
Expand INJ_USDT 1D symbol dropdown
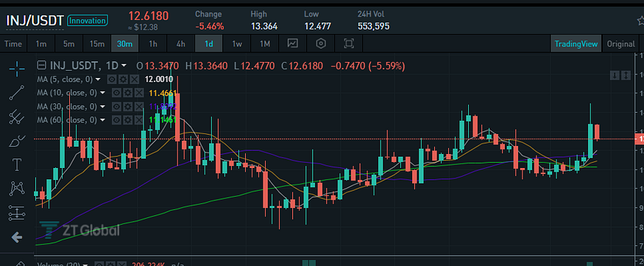[124, 66]
